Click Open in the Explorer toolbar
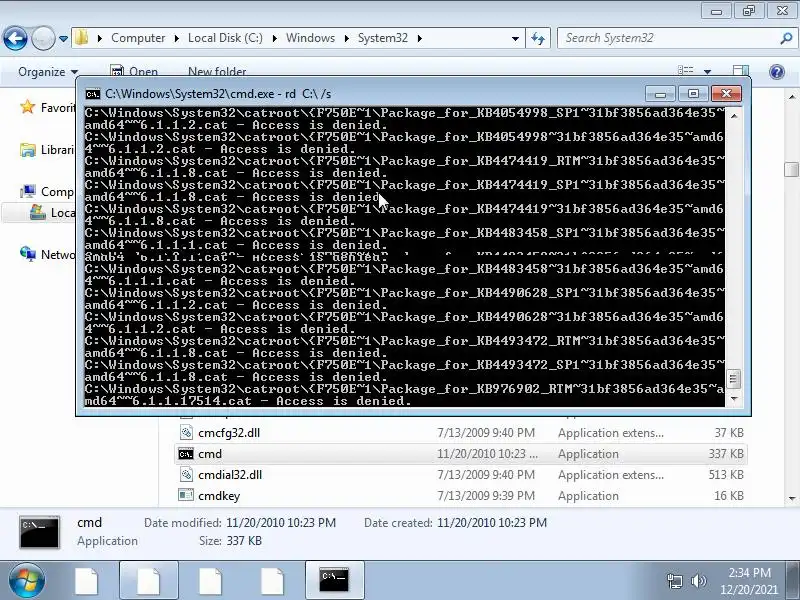The width and height of the screenshot is (800, 600). [x=134, y=72]
